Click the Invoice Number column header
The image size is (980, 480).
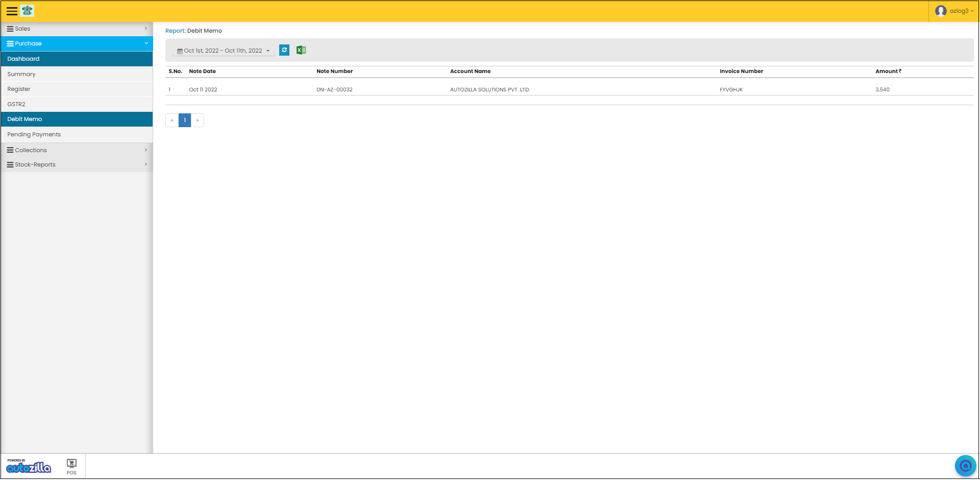pos(742,71)
